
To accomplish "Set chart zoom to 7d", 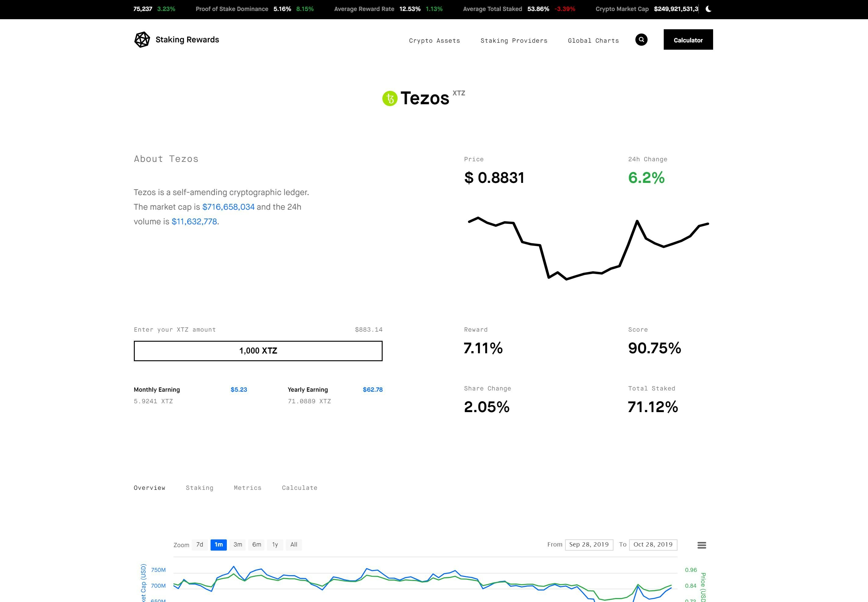I will 200,545.
